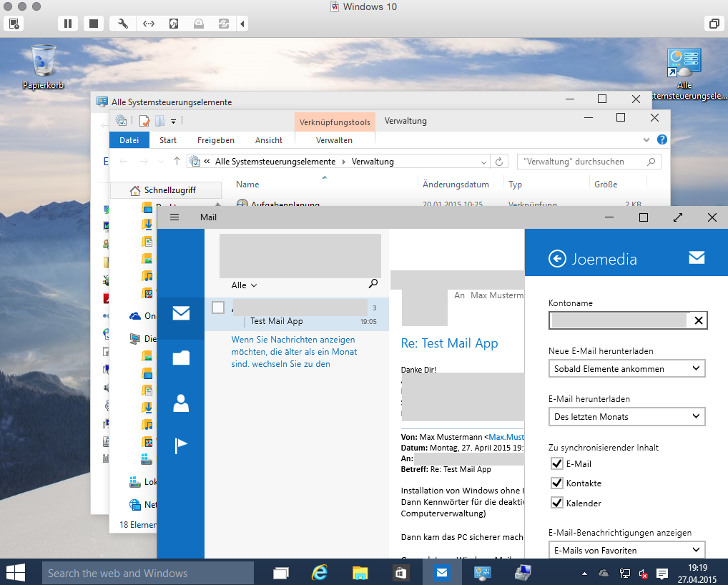The width and height of the screenshot is (728, 585).
Task: Open VM settings wrench icon
Action: pyautogui.click(x=123, y=24)
